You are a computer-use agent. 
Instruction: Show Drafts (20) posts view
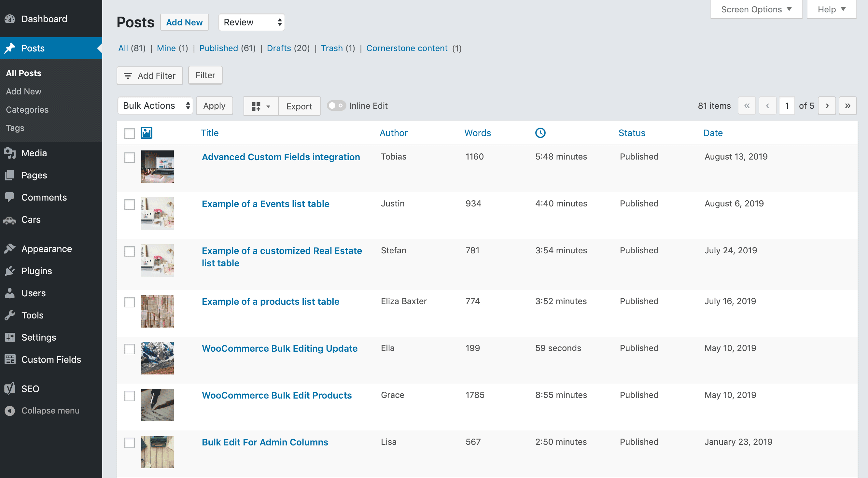coord(288,48)
